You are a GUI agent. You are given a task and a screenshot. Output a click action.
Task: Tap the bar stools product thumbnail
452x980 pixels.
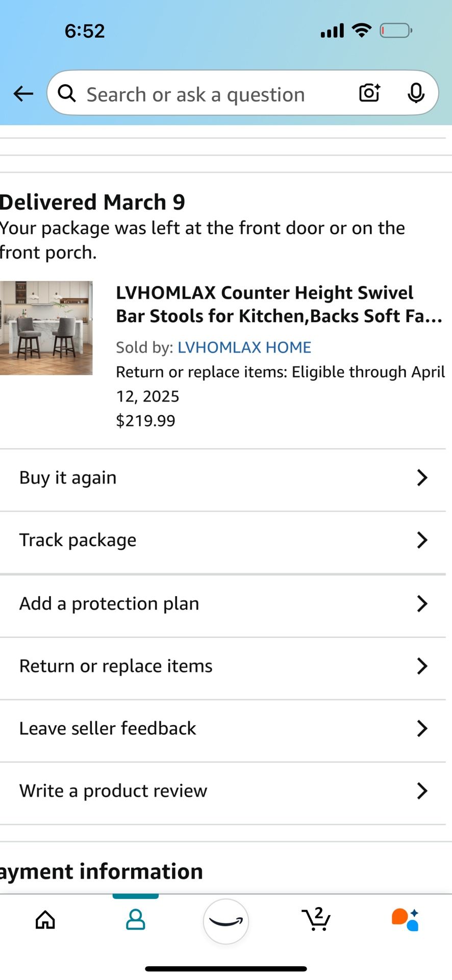click(x=46, y=328)
